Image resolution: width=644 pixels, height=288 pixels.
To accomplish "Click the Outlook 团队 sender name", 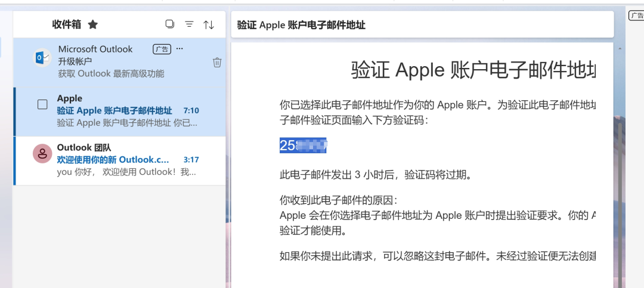I will [84, 147].
